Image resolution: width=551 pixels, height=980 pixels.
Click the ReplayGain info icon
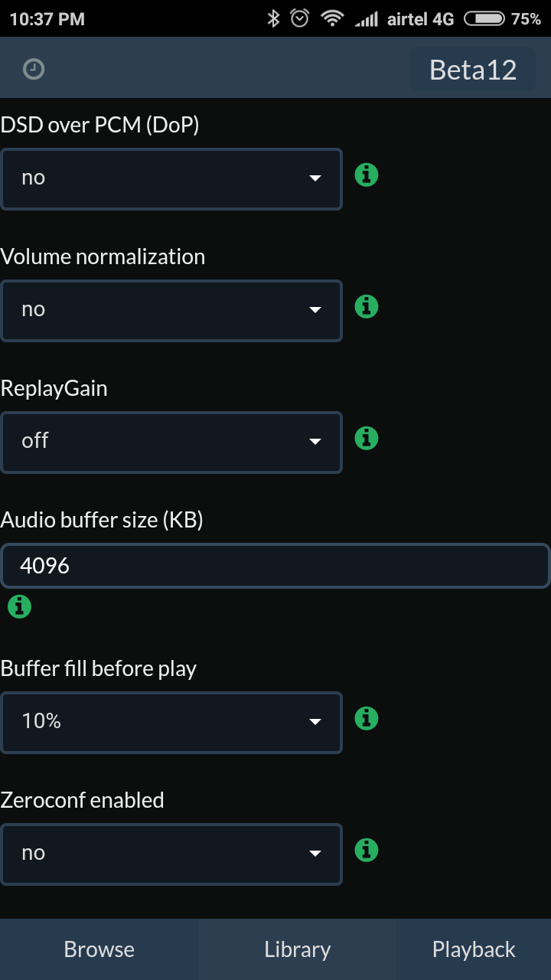[x=367, y=439]
